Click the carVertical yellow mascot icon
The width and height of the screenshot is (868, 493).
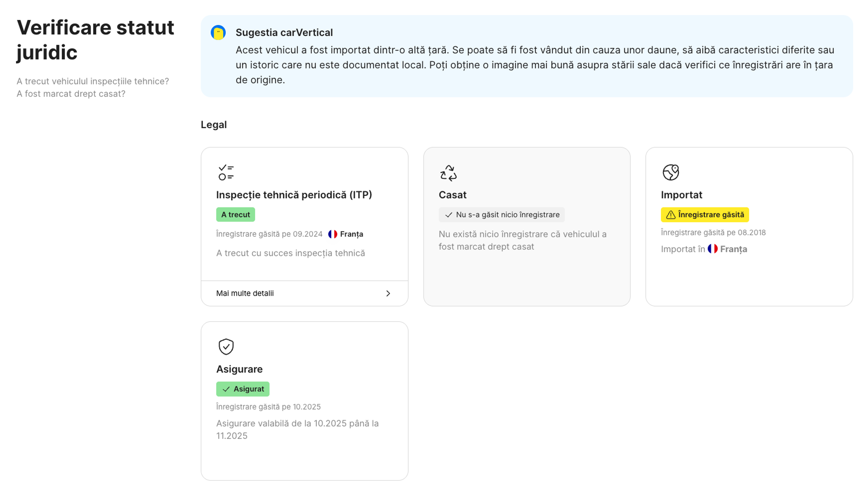(218, 33)
